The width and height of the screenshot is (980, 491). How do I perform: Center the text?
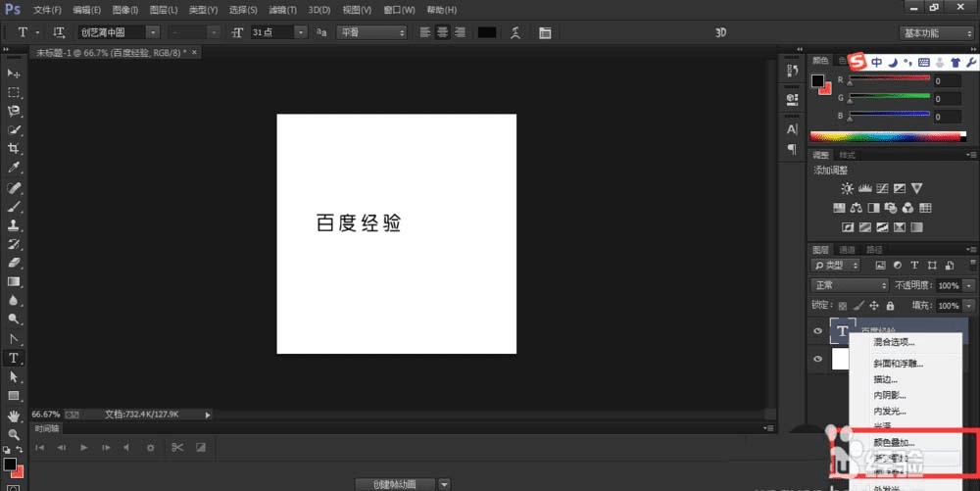tap(443, 32)
